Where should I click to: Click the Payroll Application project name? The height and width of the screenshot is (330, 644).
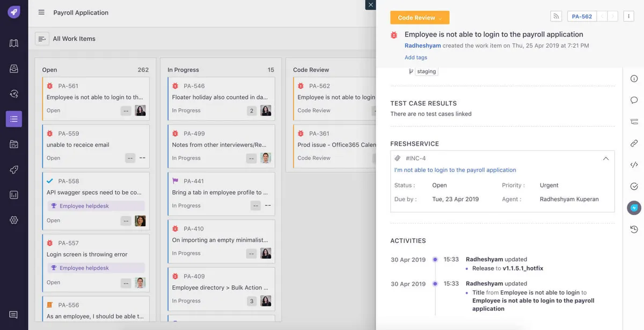coord(80,12)
